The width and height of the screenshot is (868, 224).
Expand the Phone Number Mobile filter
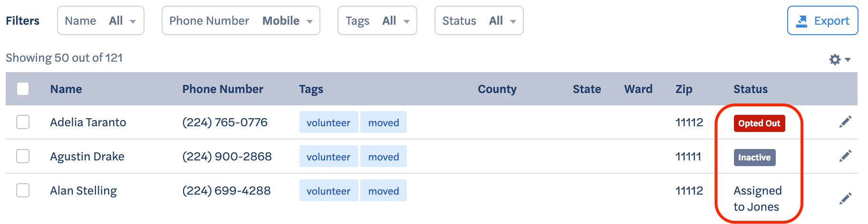pos(241,20)
